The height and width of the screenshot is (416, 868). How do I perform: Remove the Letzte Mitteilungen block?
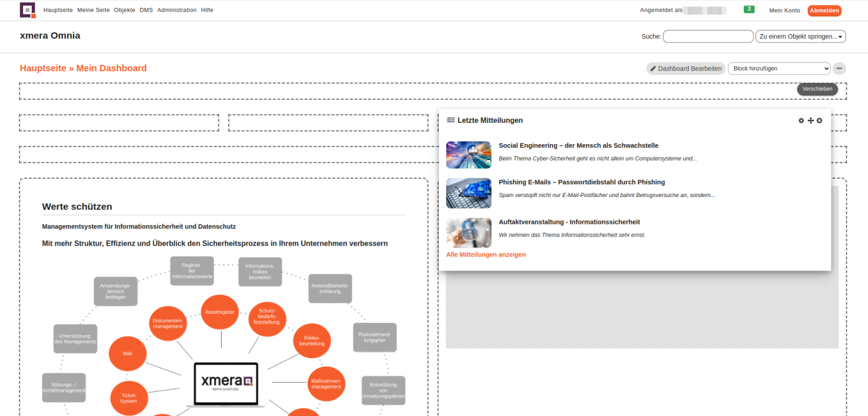tap(819, 121)
